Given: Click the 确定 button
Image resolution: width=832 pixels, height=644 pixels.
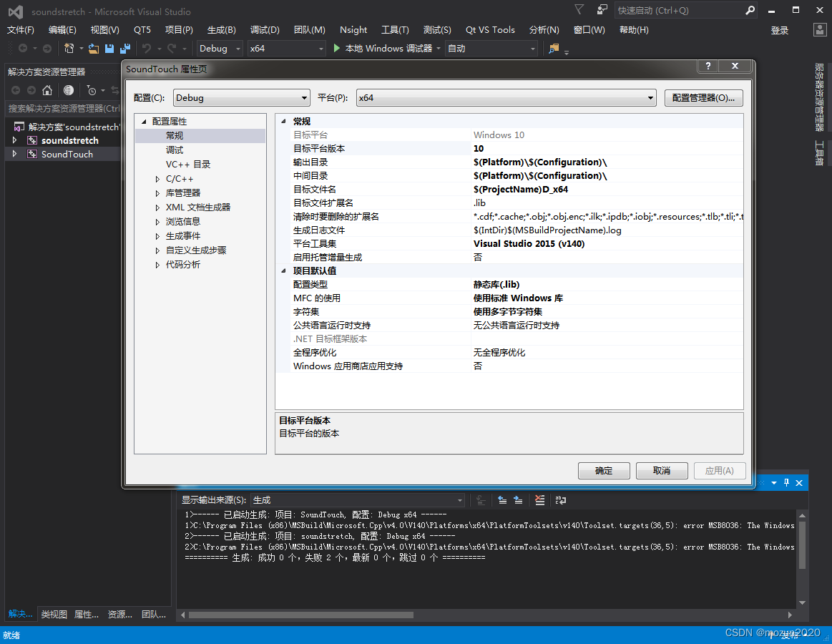Looking at the screenshot, I should pos(604,471).
